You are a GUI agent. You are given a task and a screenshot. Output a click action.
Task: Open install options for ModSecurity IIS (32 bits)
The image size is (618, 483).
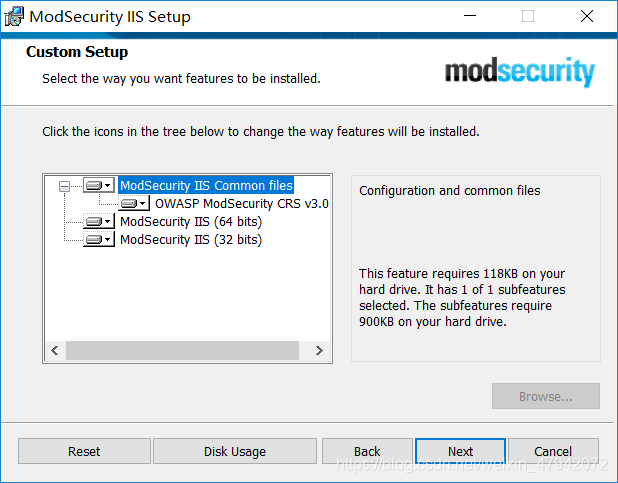[98, 239]
